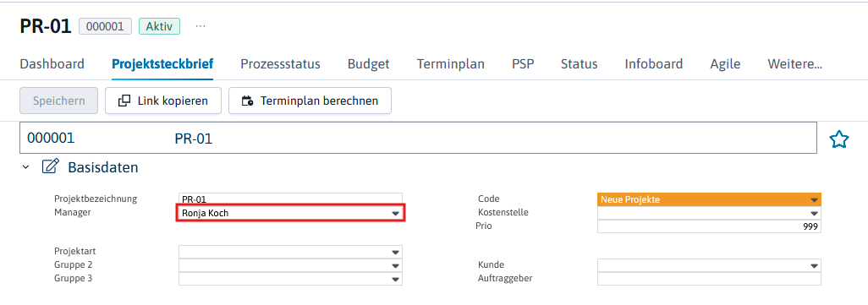Open the Code dropdown Neue Projekte

(x=709, y=199)
